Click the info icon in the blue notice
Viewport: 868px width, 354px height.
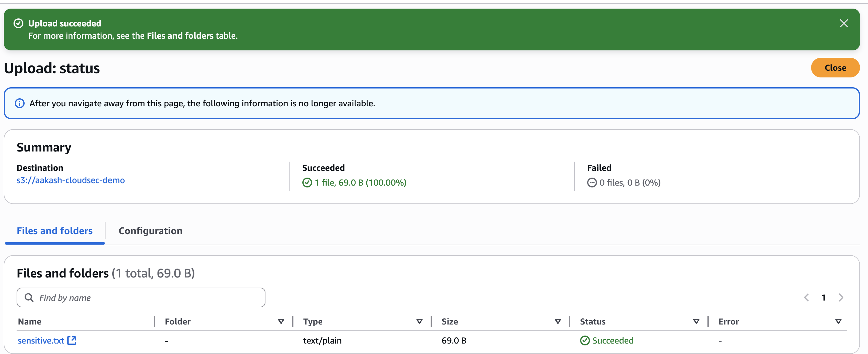click(20, 103)
